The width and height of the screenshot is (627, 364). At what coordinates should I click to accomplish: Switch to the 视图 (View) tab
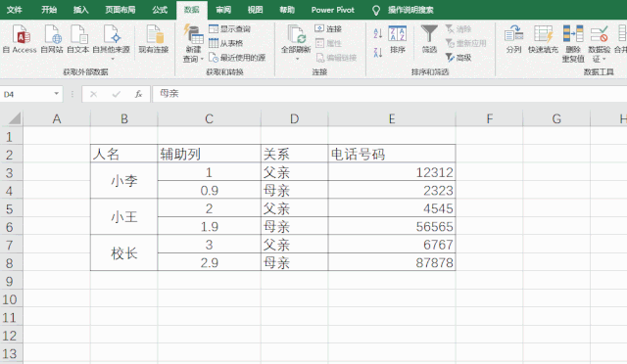(255, 10)
